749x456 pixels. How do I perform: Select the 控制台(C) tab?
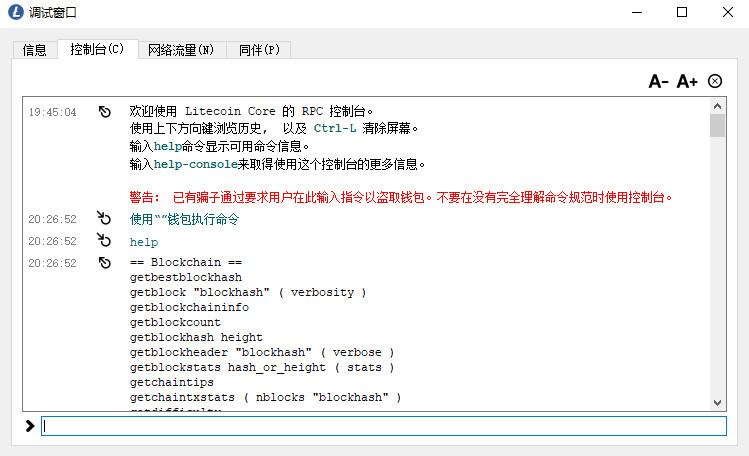pos(97,49)
